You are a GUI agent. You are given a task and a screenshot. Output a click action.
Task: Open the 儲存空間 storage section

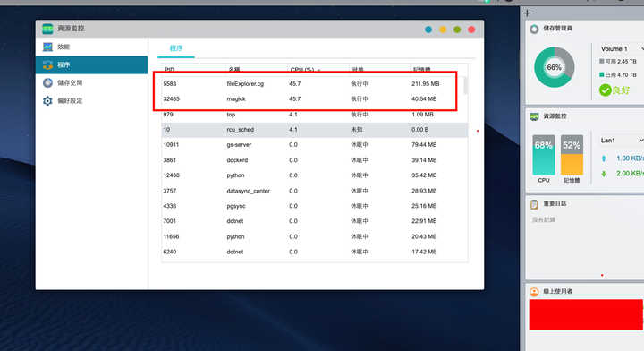pyautogui.click(x=91, y=82)
